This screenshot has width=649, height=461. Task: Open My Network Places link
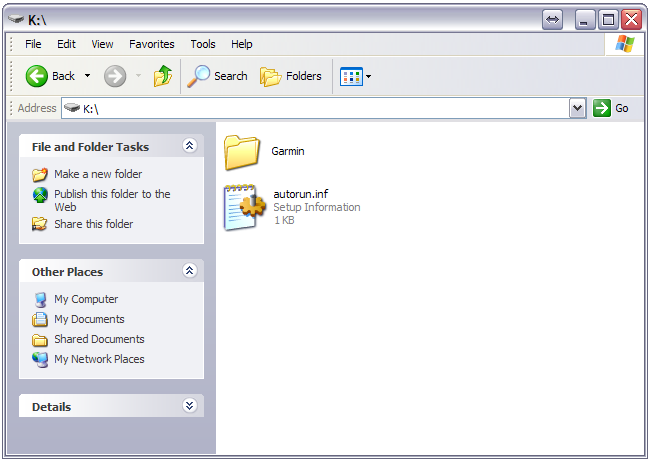click(99, 359)
